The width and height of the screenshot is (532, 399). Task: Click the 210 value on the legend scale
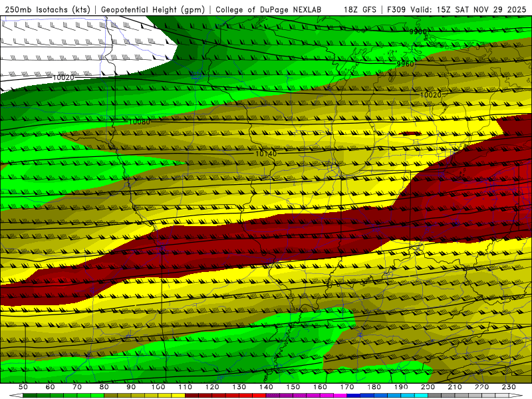click(455, 387)
